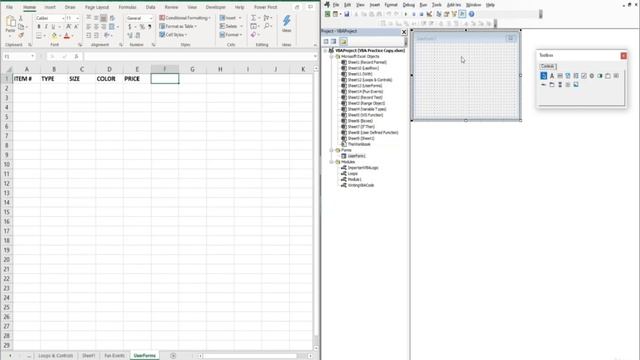Click the Delete cells button in Cells group

(x=231, y=26)
